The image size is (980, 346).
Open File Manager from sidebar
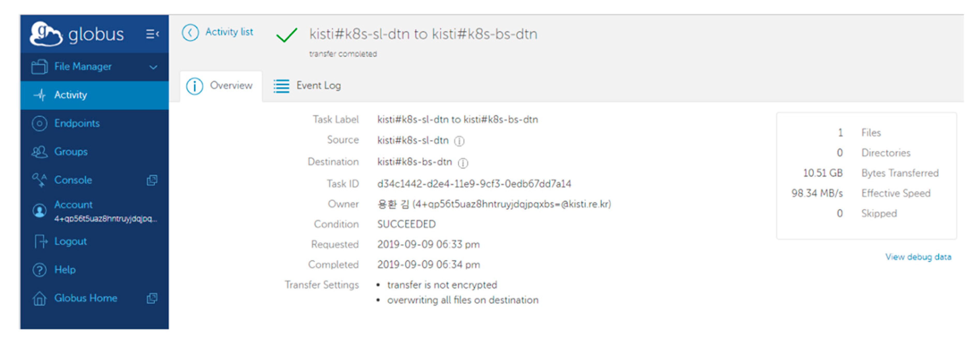coord(83,67)
